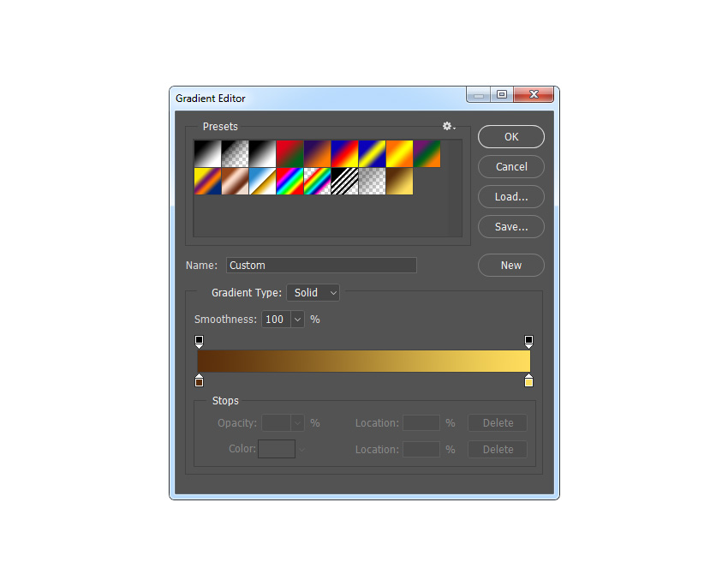
Task: Open the Gradient Type dropdown
Action: [x=313, y=292]
